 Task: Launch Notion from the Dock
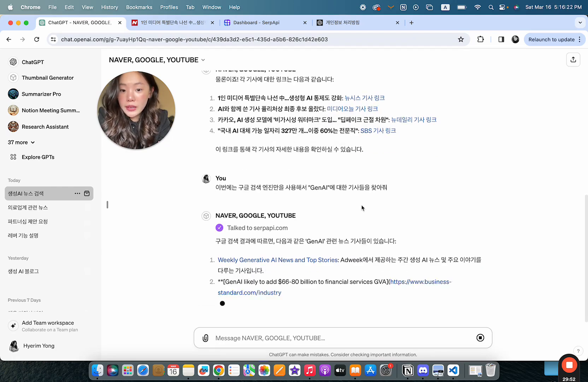point(408,370)
